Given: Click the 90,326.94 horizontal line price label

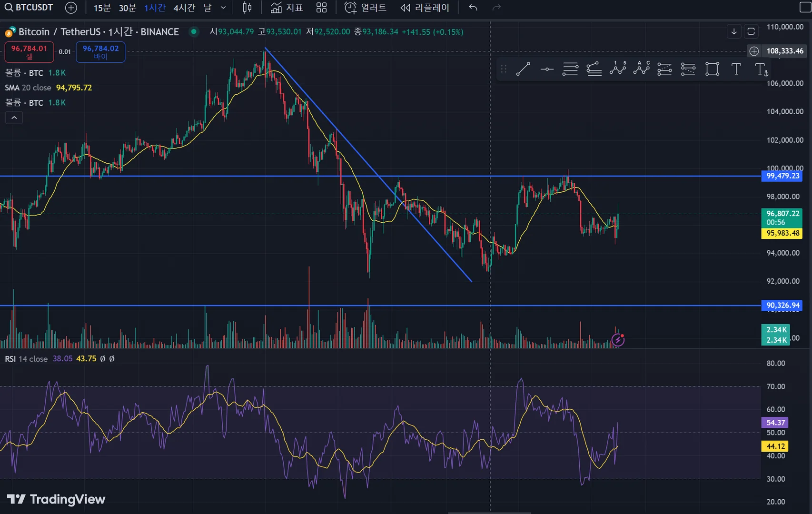Looking at the screenshot, I should [782, 306].
